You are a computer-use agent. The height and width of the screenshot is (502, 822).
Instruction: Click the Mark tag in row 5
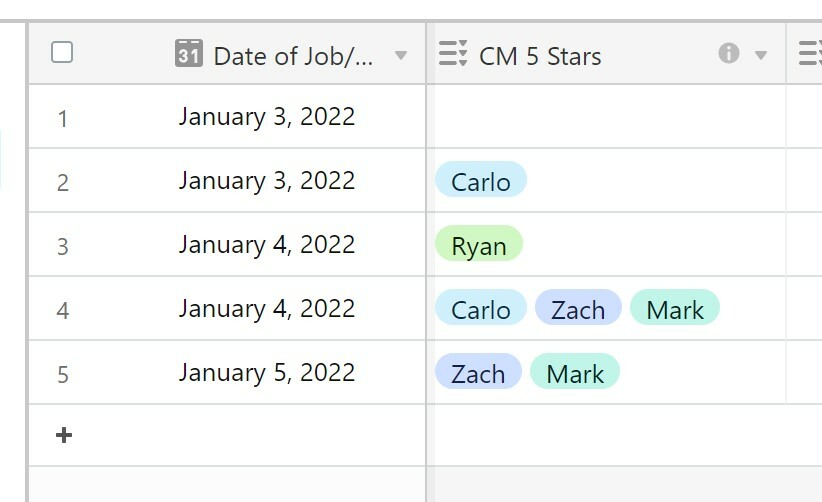tap(575, 371)
